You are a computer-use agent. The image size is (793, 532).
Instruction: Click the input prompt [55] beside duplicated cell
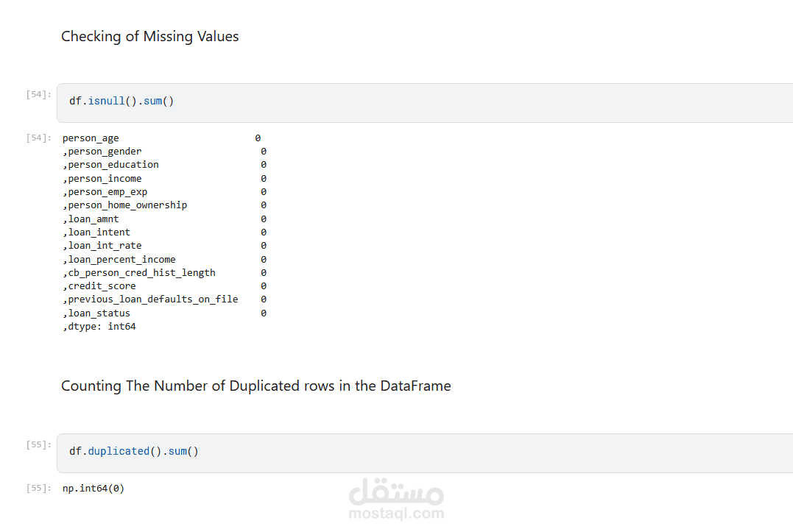click(38, 444)
